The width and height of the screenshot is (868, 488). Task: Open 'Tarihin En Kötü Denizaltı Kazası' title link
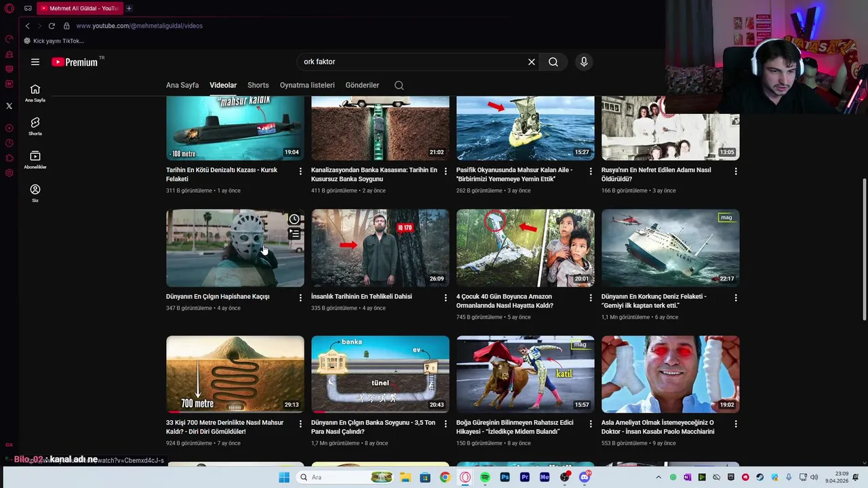(222, 174)
